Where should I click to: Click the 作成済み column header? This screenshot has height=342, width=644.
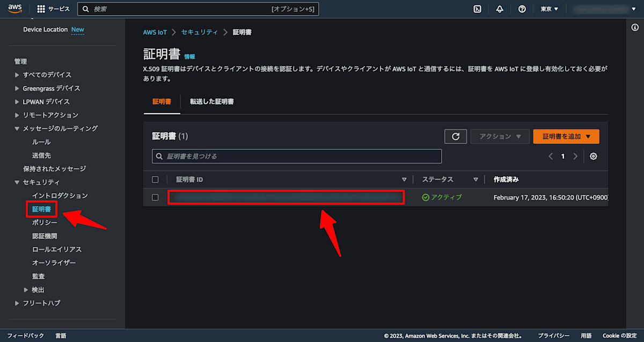pos(506,179)
